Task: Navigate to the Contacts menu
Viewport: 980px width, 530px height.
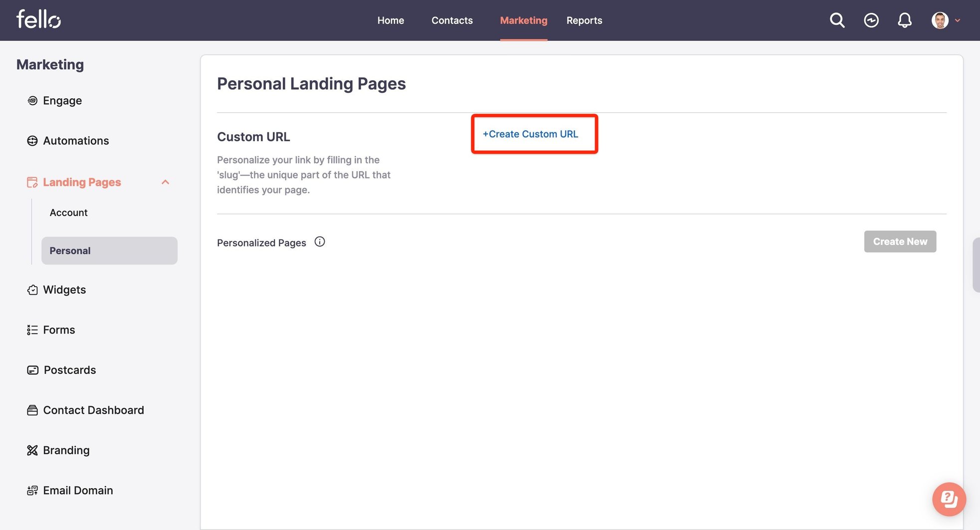Action: 451,20
